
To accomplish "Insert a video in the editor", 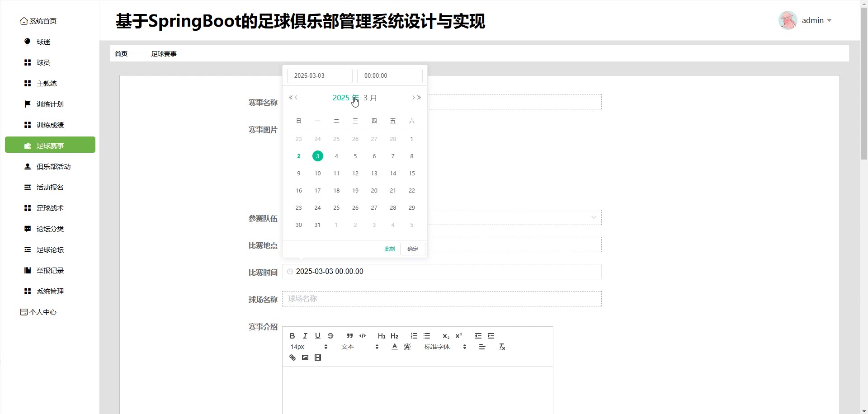I will [318, 358].
